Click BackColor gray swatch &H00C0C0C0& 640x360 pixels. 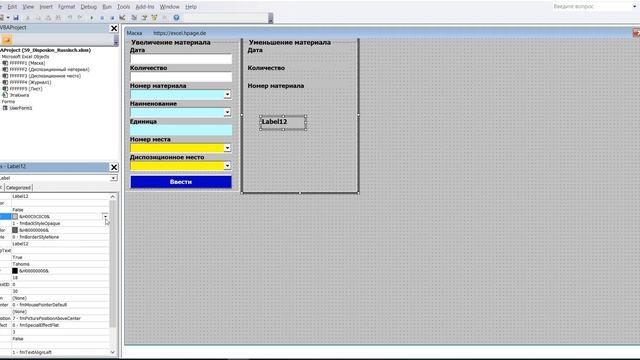point(15,216)
